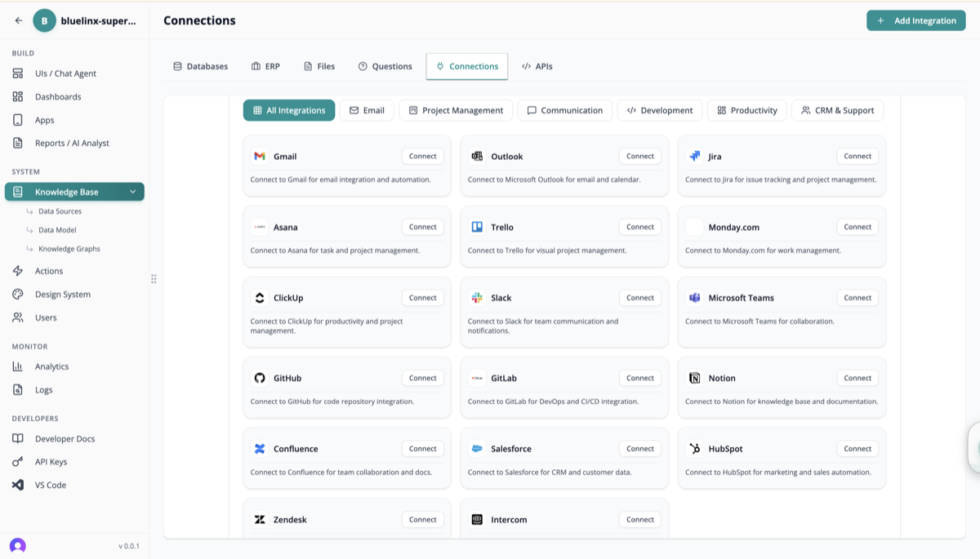
Task: Click the Intercom logo icon
Action: click(477, 520)
